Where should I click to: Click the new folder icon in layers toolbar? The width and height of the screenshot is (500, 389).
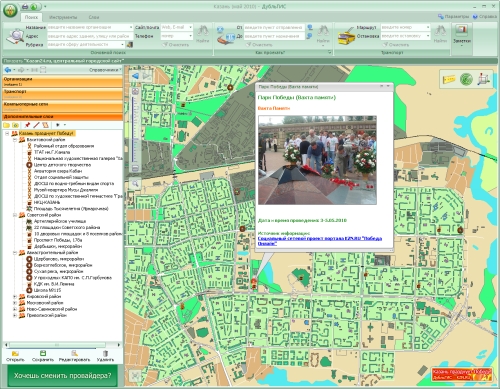(x=6, y=125)
